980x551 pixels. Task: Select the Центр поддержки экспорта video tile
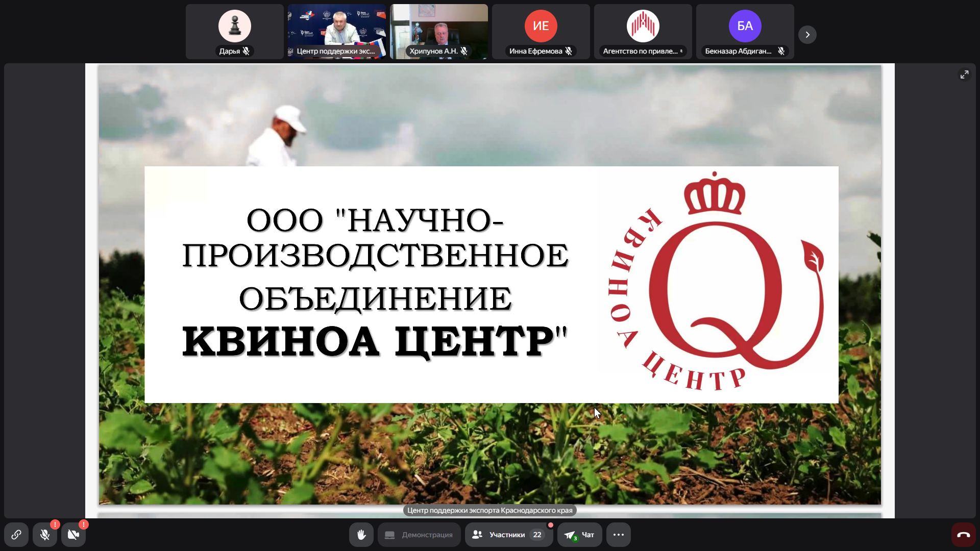(x=337, y=32)
